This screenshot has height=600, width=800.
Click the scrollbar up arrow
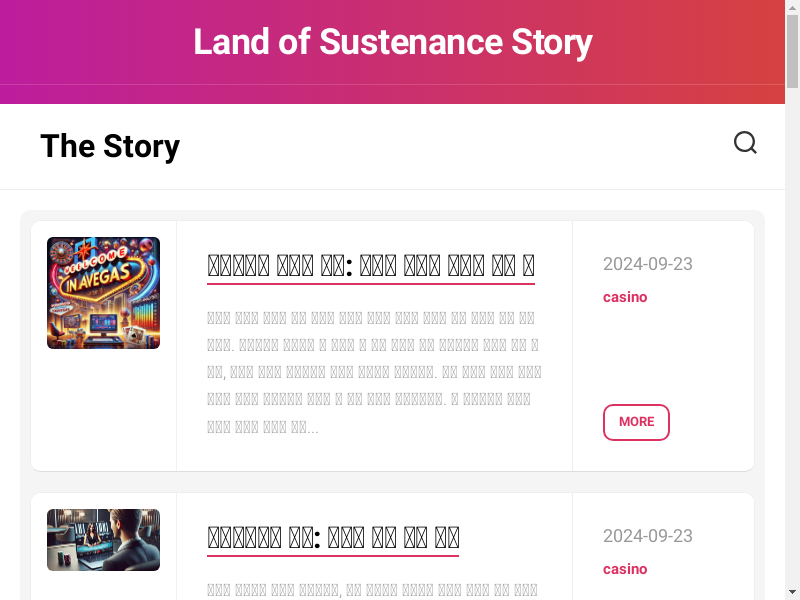(x=792, y=7)
